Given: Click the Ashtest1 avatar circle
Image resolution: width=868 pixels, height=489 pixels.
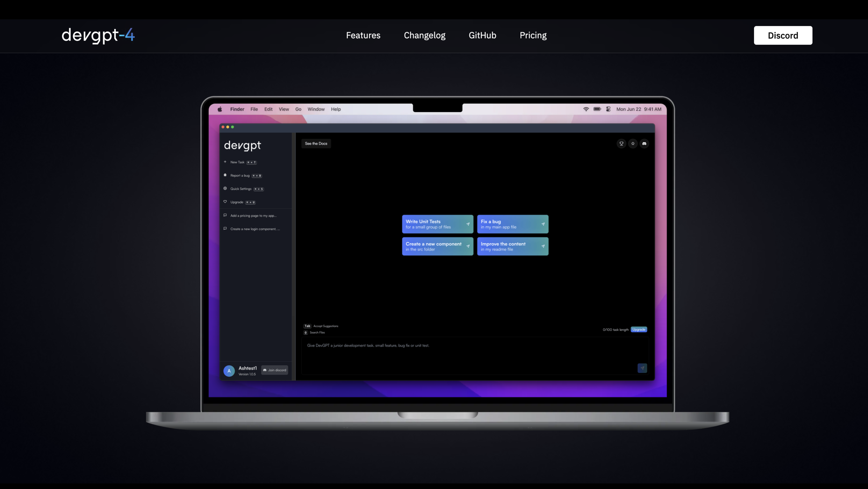Looking at the screenshot, I should tap(229, 371).
